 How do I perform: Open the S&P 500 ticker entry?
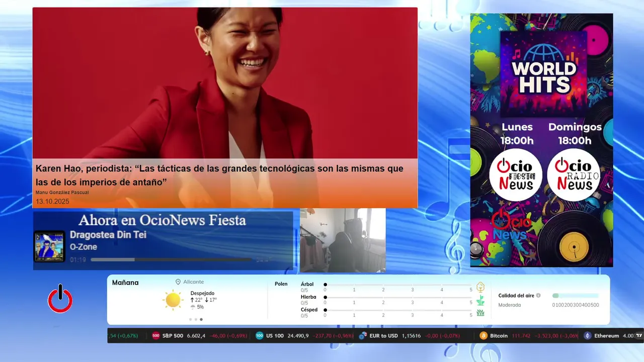tap(200, 336)
